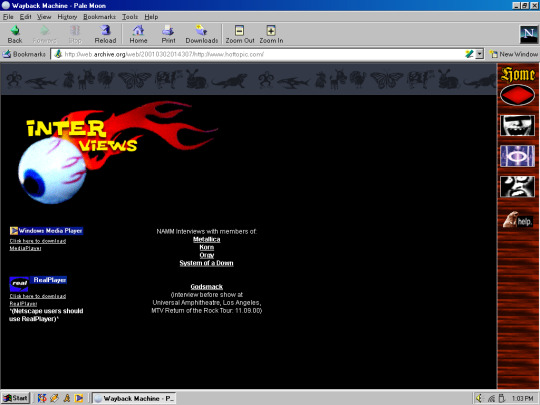Viewport: 540px width, 405px height.
Task: Reload the current page
Action: coord(105,34)
